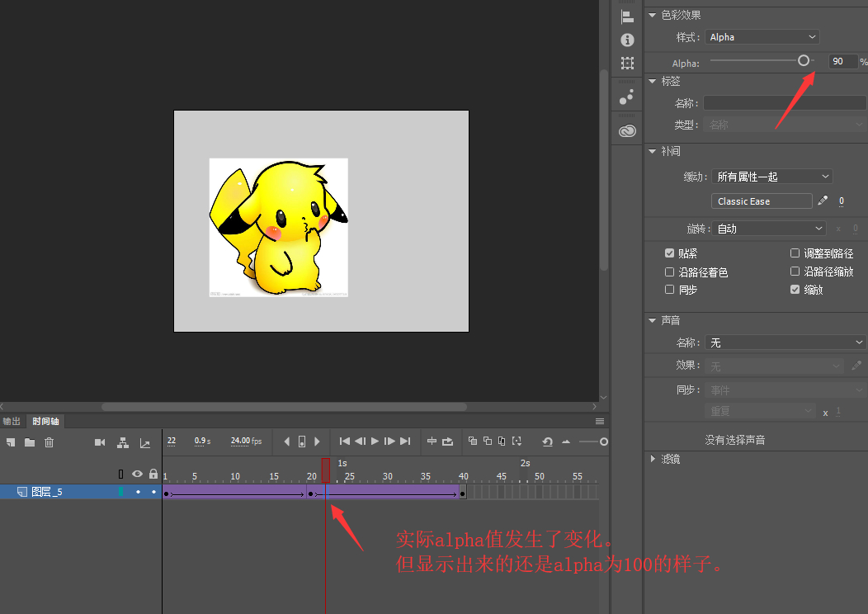Open the Transform panel icon
Image resolution: width=868 pixels, height=614 pixels.
pyautogui.click(x=627, y=63)
